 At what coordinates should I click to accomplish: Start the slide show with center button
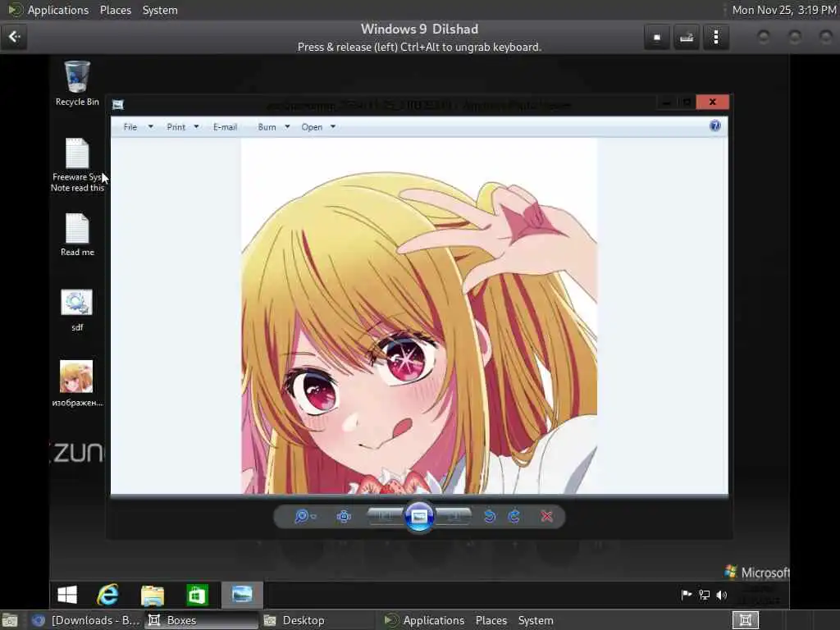(419, 517)
